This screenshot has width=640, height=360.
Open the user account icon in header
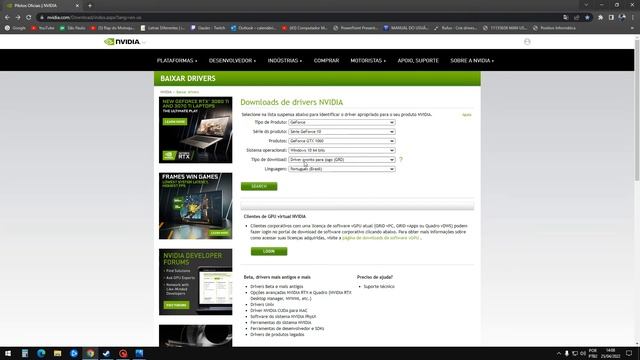[x=527, y=42]
